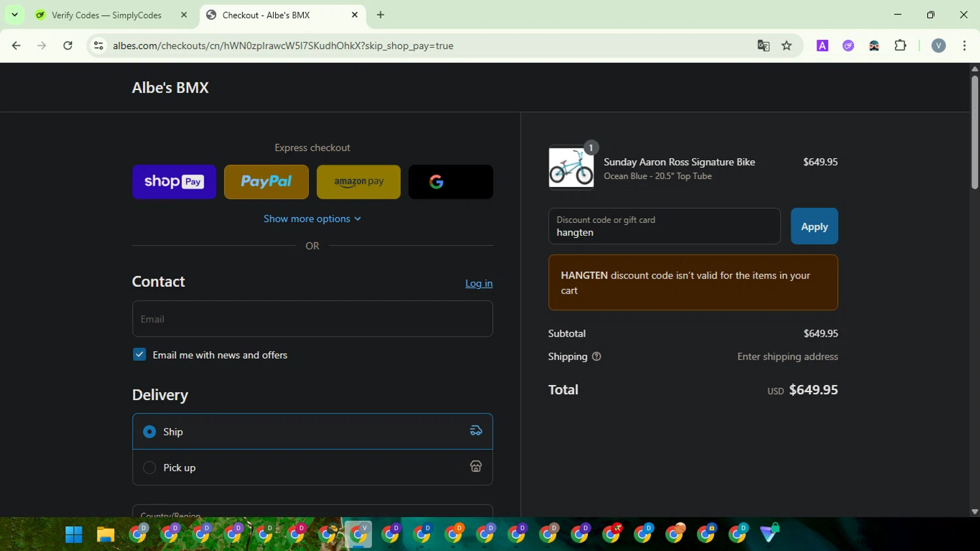Click the discount code input field
This screenshot has height=551, width=980.
point(664,226)
